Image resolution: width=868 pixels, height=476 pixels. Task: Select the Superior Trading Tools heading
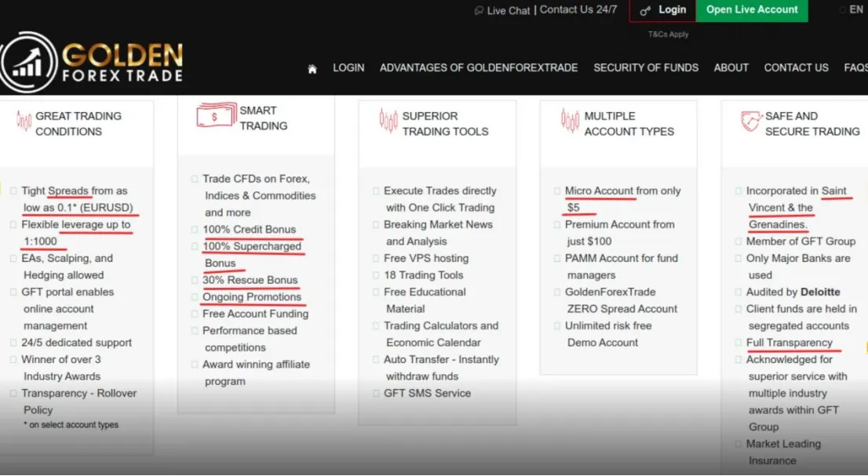click(x=445, y=124)
